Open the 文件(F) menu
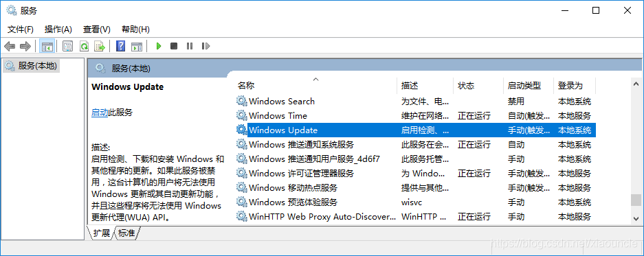This screenshot has width=644, height=256. [21, 30]
